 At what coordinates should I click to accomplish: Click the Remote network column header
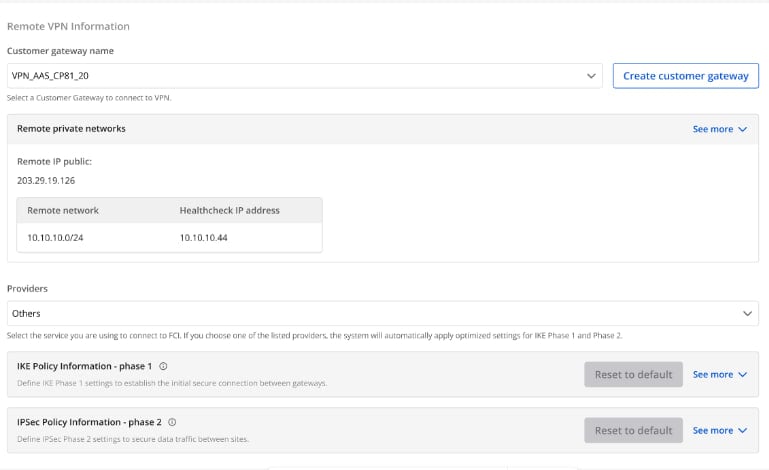tap(63, 210)
